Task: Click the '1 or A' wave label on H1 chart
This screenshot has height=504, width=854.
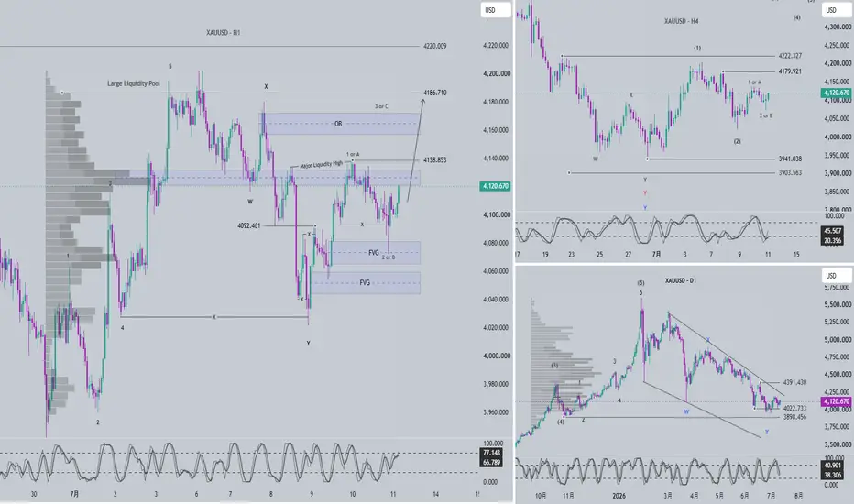Action: click(353, 155)
